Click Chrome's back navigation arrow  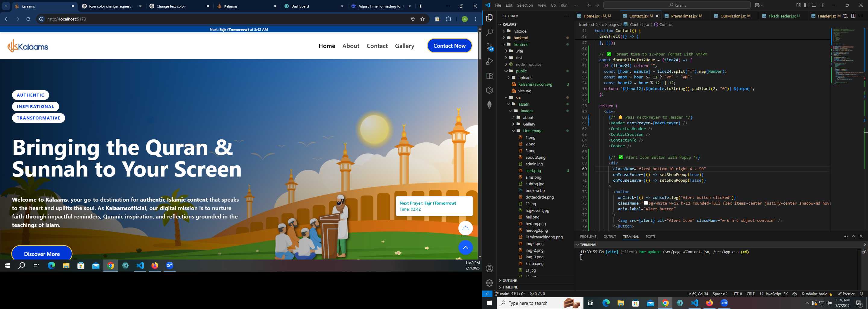(x=6, y=19)
